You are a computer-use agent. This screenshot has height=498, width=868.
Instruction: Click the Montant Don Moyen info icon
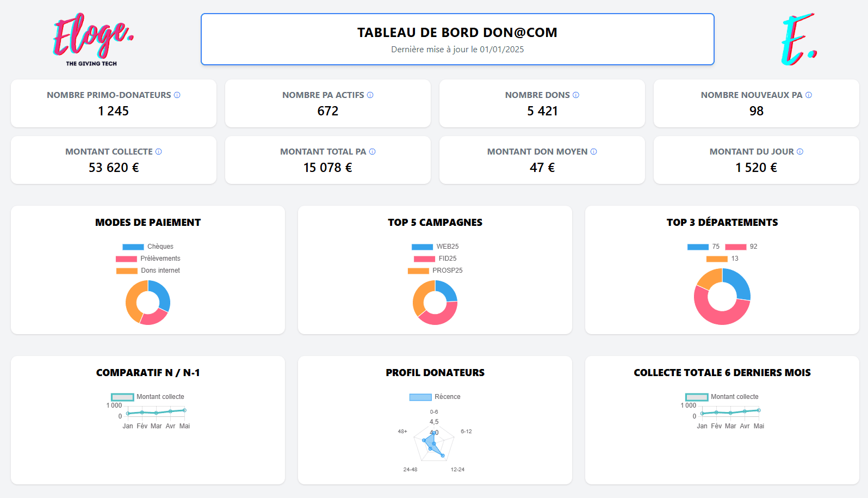click(594, 152)
